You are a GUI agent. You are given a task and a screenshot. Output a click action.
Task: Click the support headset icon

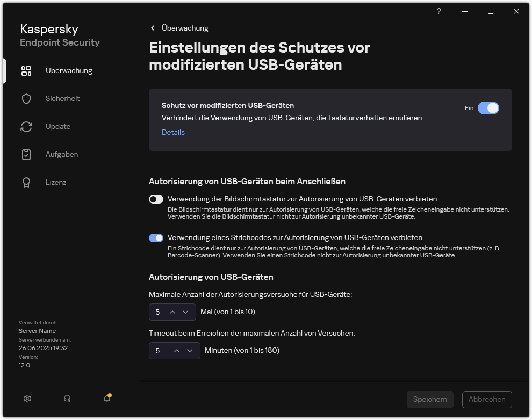(67, 399)
